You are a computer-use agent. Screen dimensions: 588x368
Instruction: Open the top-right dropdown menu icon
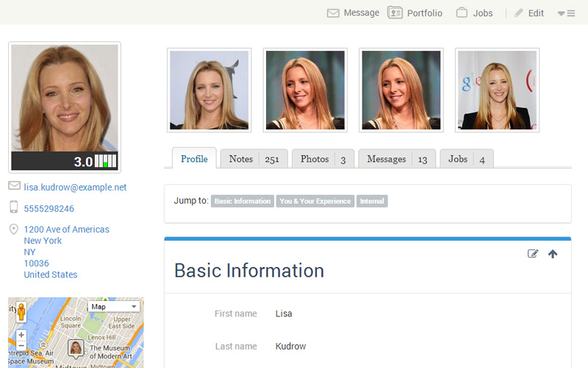(x=566, y=13)
